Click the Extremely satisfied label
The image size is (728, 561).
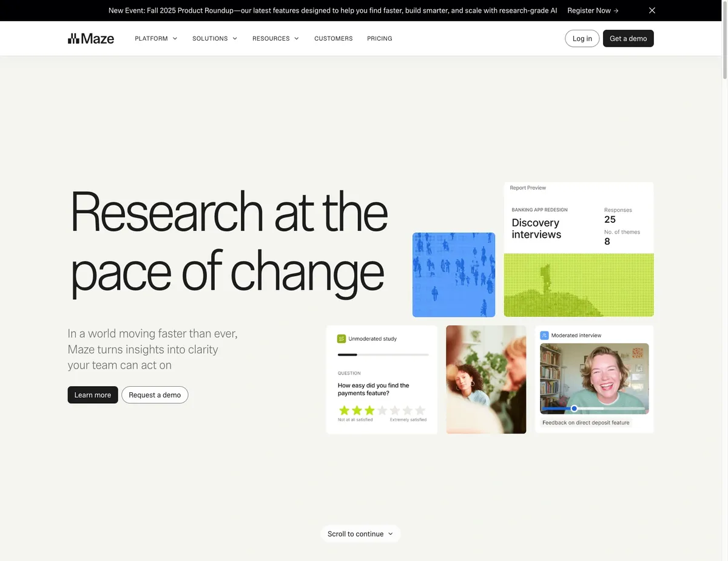pos(408,420)
